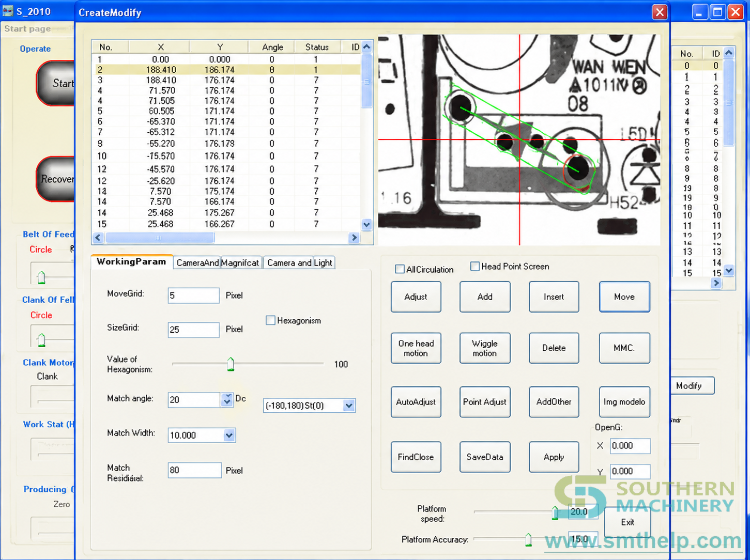Switch to the Camera and Light tab
Viewport: 750px width, 560px height.
[x=300, y=262]
